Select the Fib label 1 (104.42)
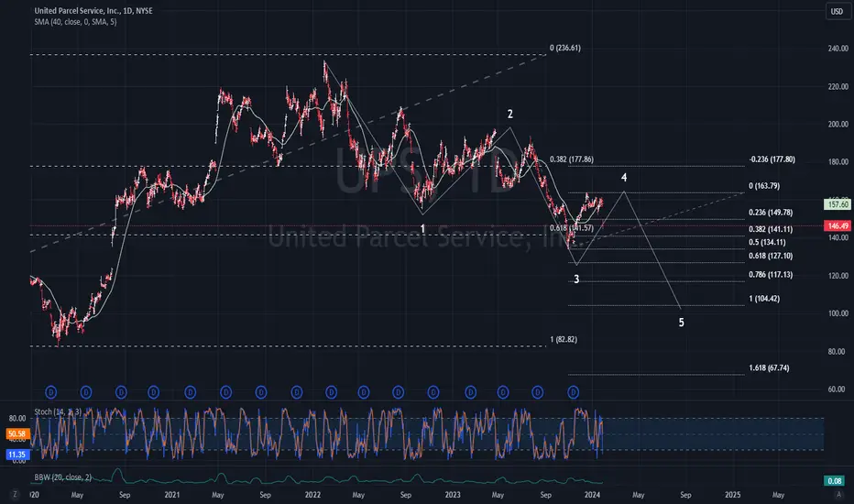 (764, 299)
